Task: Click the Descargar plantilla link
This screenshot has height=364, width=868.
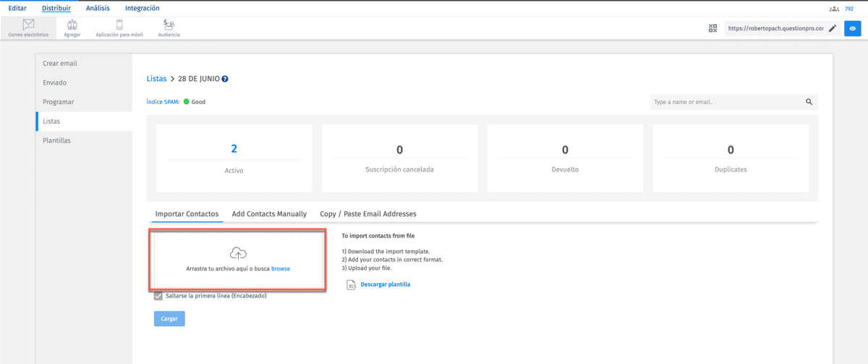Action: 385,284
